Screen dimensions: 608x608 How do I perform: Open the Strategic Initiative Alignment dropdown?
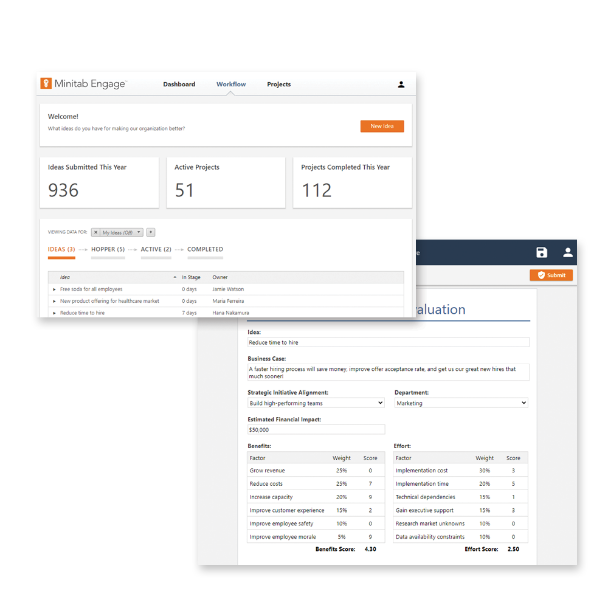pyautogui.click(x=316, y=403)
